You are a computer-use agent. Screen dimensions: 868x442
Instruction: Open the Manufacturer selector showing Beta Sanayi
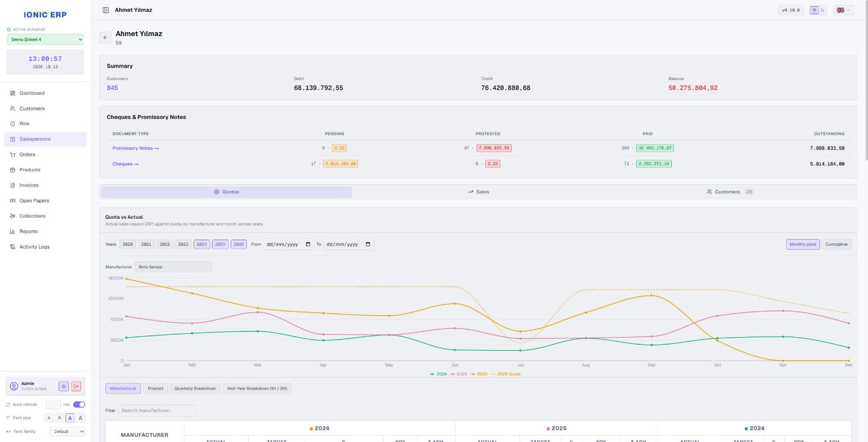pos(173,267)
